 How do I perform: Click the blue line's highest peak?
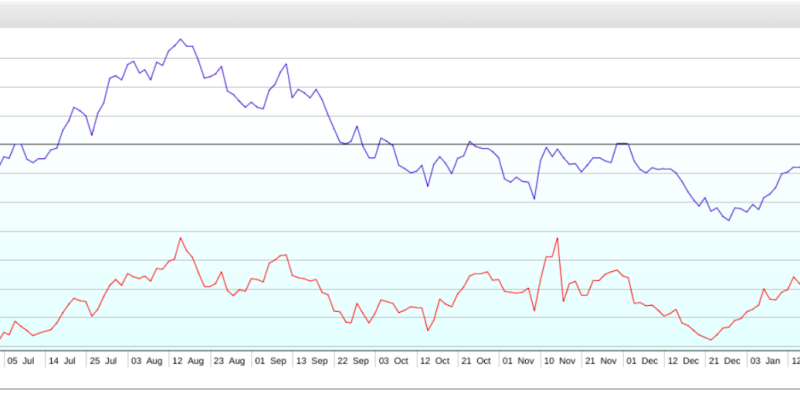(180, 39)
